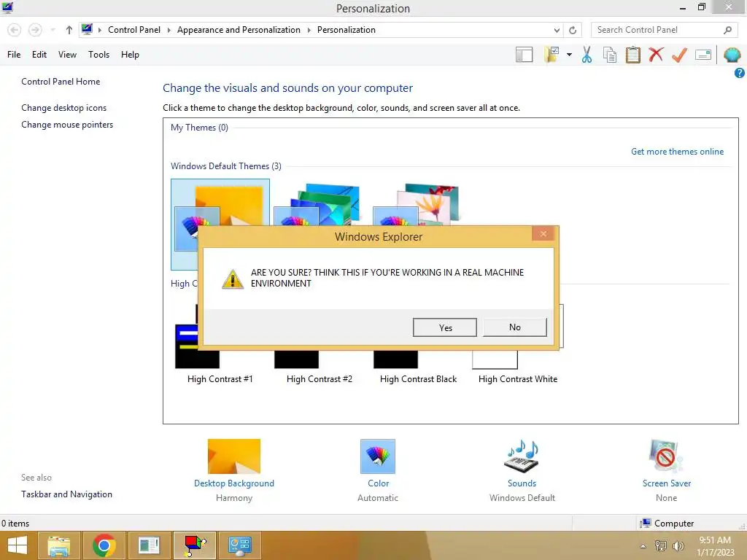Click the network tray icon
Viewport: 747px width, 560px height.
tap(661, 545)
